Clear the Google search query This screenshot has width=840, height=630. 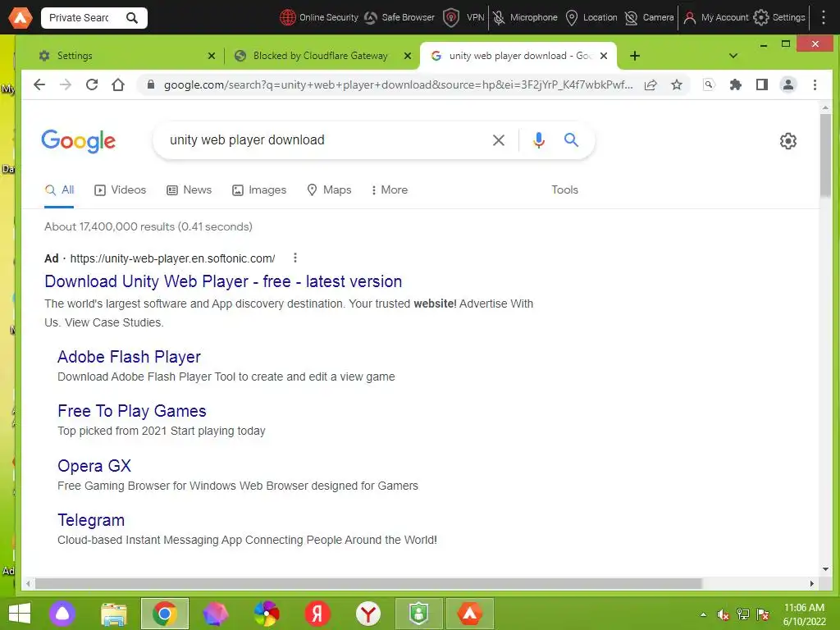498,140
